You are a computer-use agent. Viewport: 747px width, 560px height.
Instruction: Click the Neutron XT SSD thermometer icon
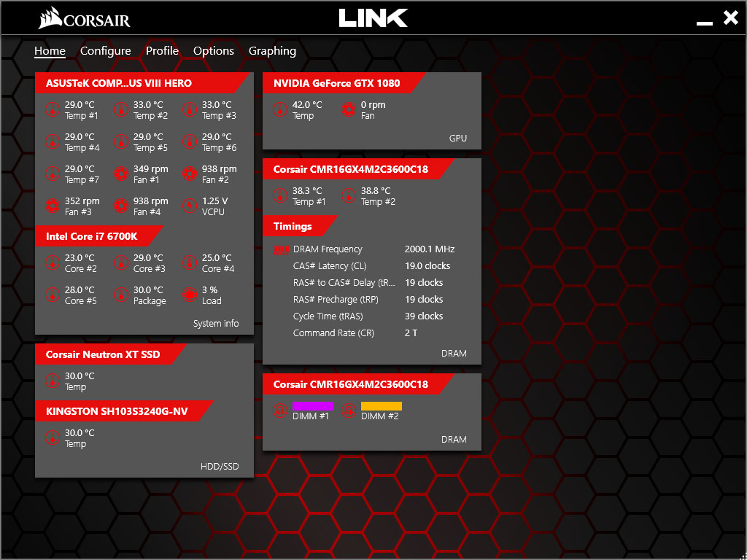click(53, 381)
